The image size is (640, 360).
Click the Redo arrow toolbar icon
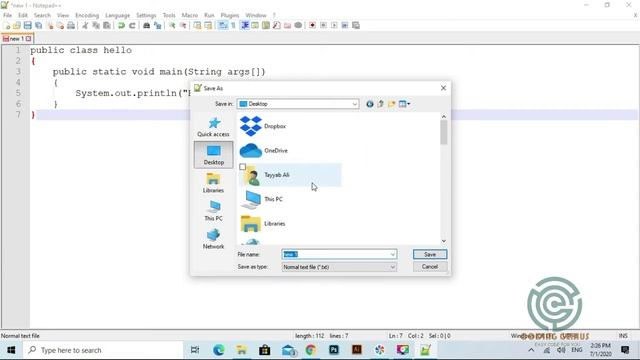[132, 25]
